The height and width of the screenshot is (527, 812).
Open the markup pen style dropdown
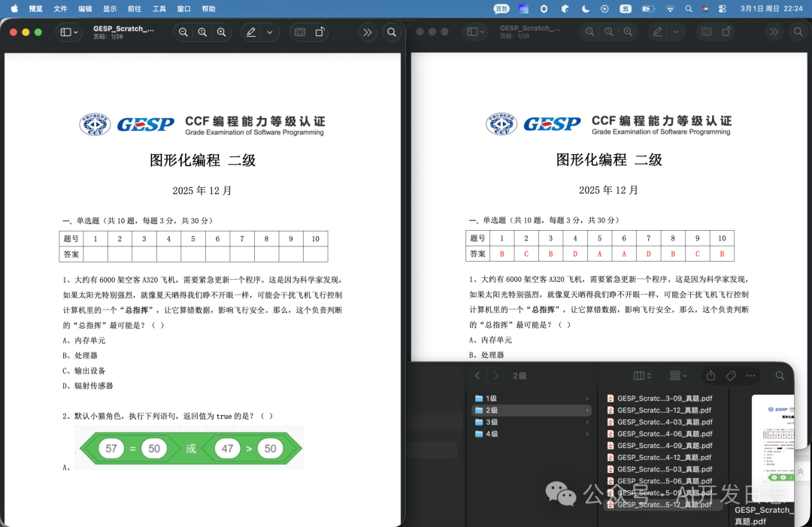(x=268, y=32)
